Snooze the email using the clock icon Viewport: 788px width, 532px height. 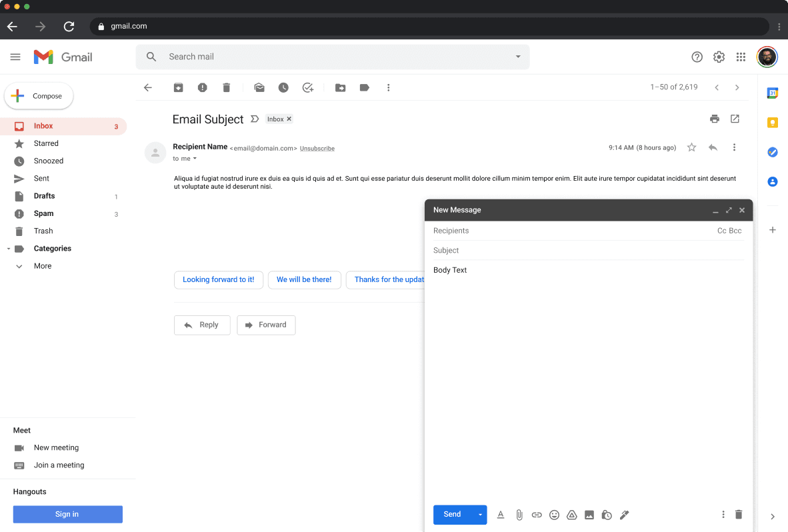point(283,88)
